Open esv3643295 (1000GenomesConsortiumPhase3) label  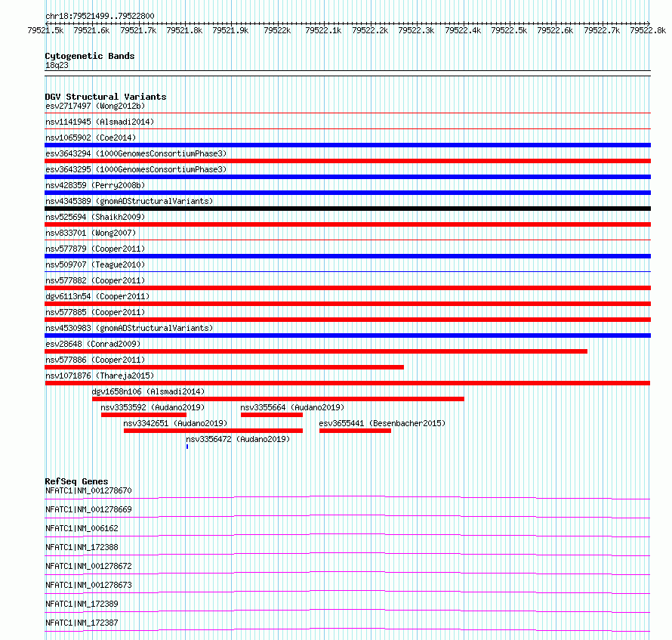(x=136, y=169)
